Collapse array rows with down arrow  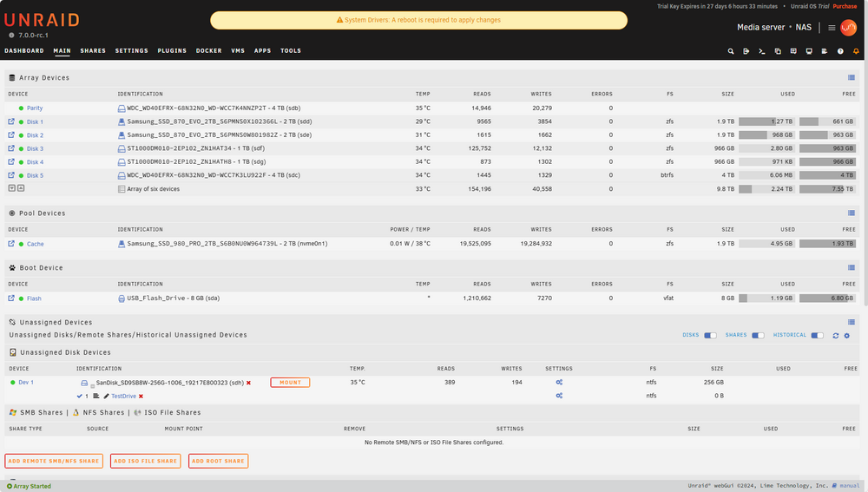pos(11,188)
